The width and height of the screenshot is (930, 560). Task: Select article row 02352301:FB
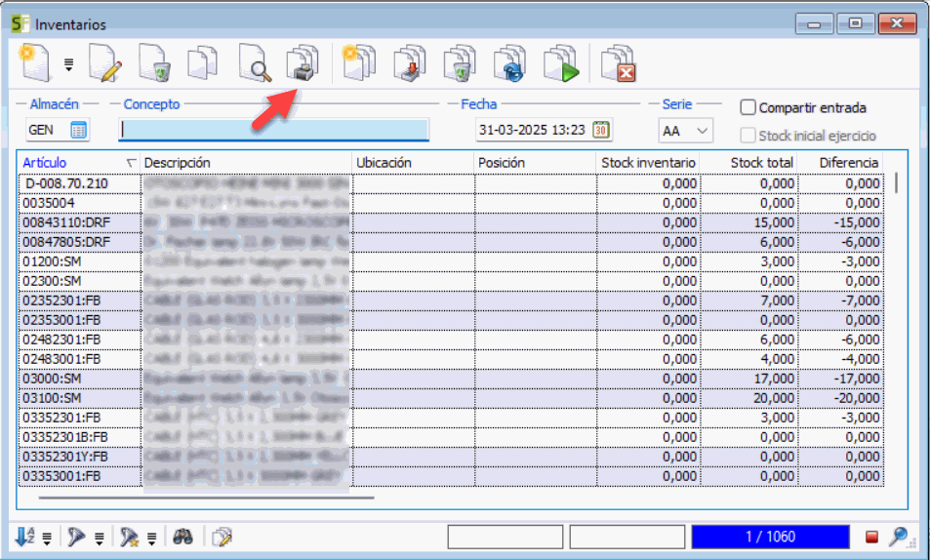(x=451, y=300)
